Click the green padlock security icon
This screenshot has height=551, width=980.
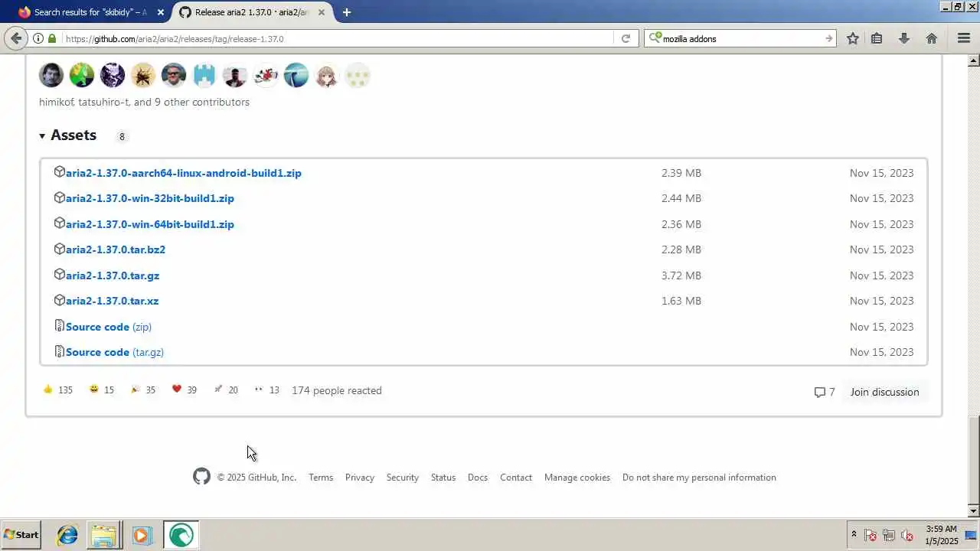[52, 38]
